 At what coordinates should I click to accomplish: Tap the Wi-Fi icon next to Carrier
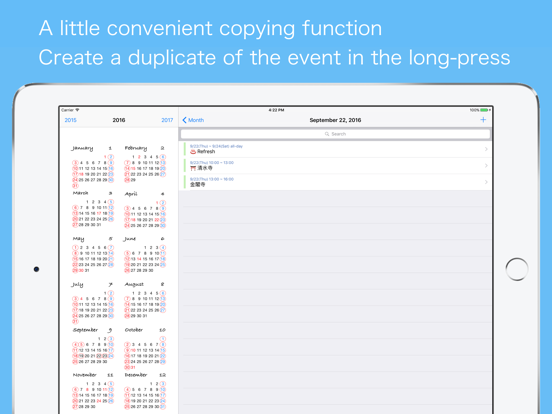point(77,110)
